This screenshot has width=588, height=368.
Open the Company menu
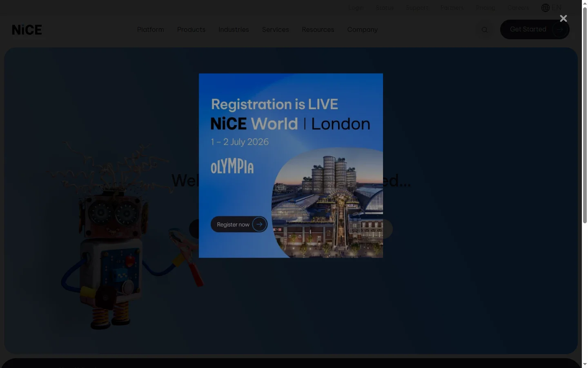pyautogui.click(x=363, y=29)
